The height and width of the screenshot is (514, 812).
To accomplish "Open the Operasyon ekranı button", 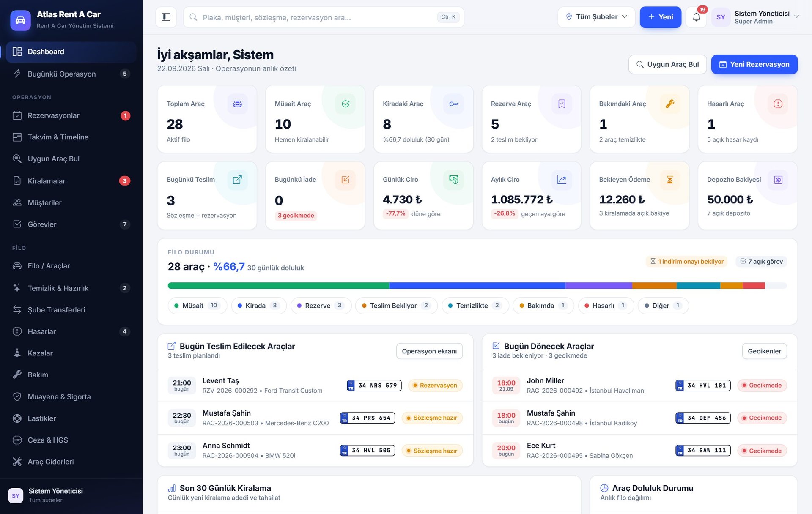I will 429,351.
